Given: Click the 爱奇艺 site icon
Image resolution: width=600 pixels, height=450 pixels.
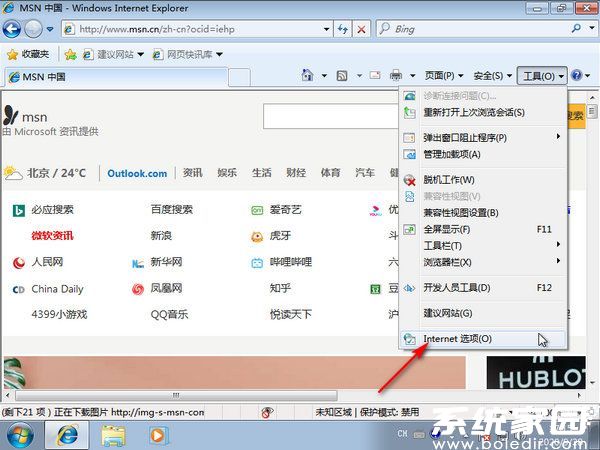Looking at the screenshot, I should (257, 210).
